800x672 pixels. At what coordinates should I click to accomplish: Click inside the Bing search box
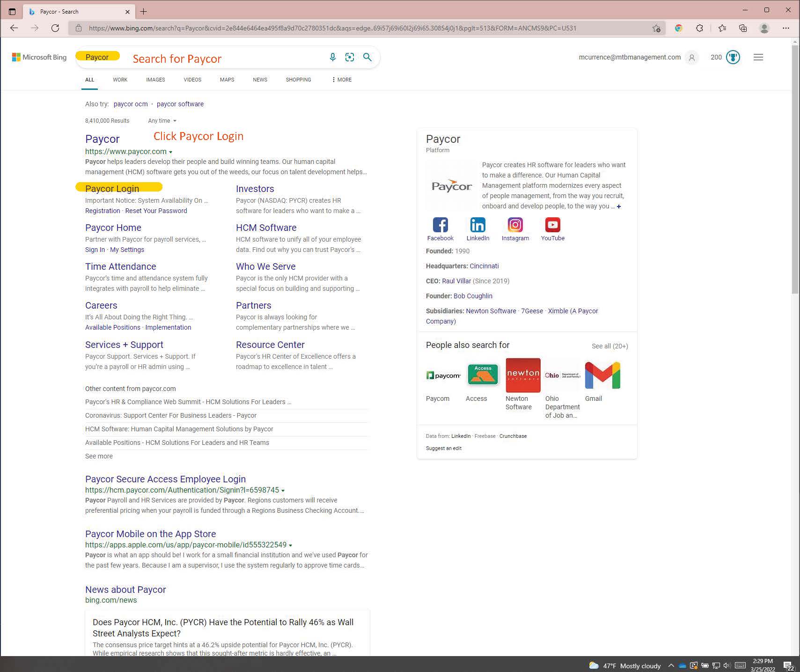[211, 57]
